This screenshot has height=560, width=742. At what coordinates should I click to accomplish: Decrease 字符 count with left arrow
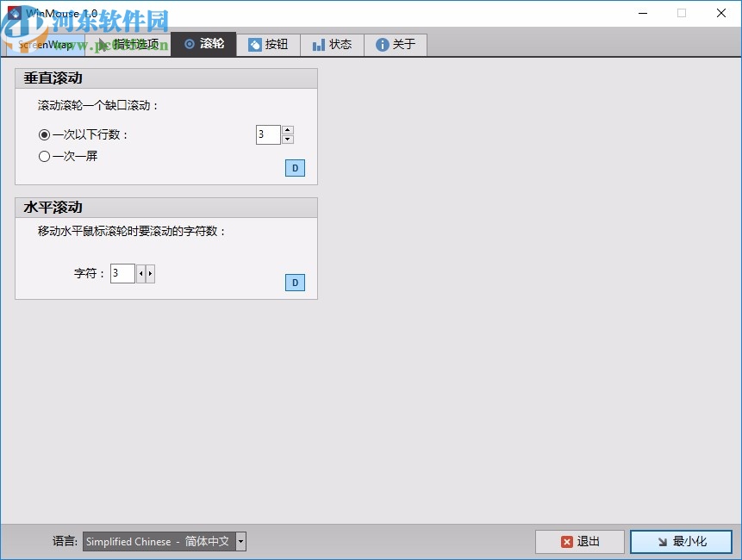(141, 273)
